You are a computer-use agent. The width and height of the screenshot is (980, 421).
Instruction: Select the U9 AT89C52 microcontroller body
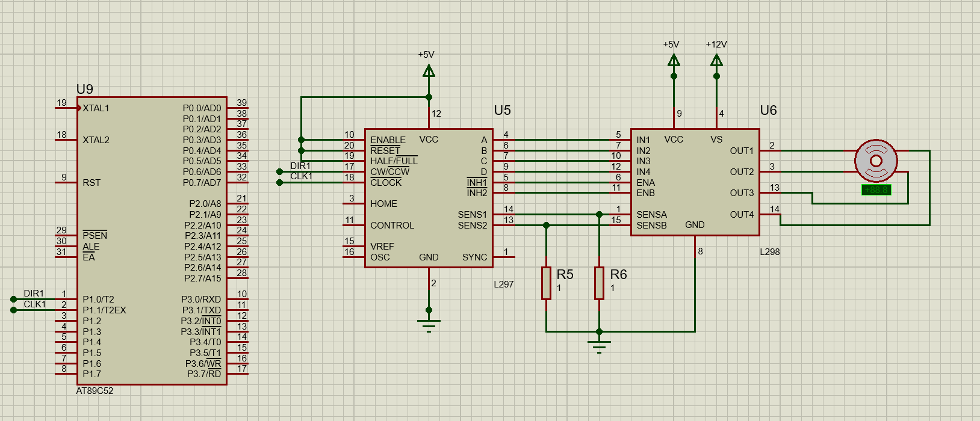(x=152, y=241)
